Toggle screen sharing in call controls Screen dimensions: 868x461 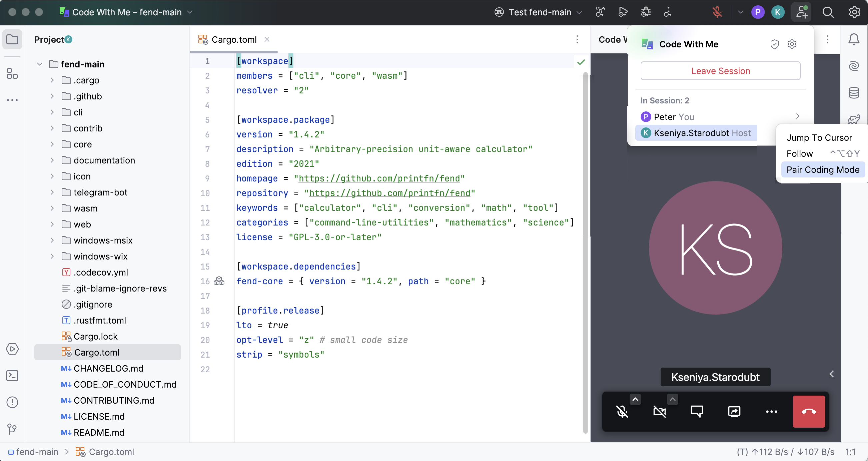pos(735,411)
